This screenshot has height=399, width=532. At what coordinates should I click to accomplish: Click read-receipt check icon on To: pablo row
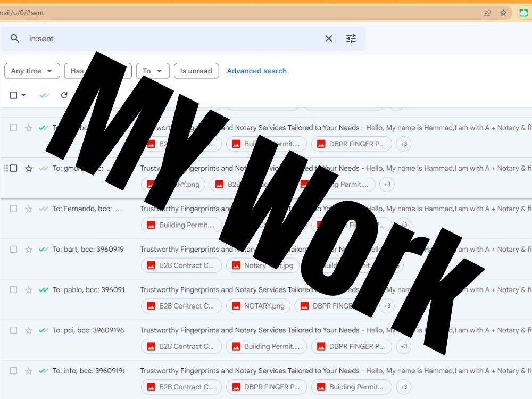click(x=44, y=290)
